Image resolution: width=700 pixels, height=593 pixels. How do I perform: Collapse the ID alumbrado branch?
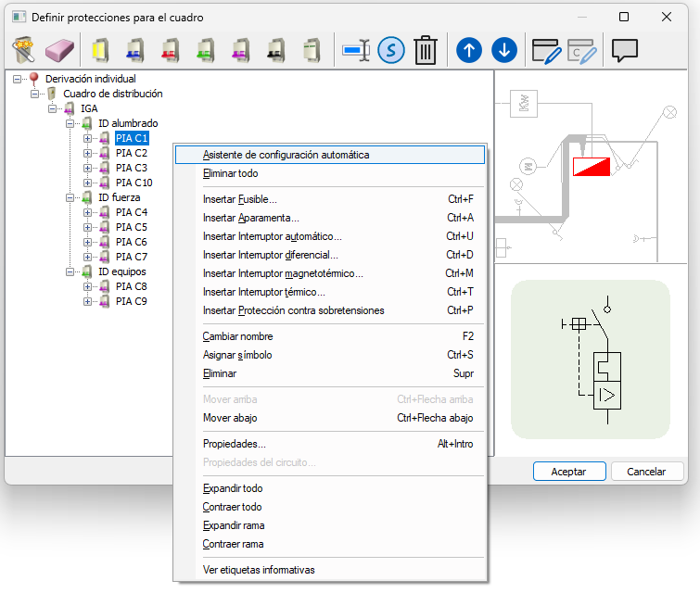pyautogui.click(x=70, y=123)
